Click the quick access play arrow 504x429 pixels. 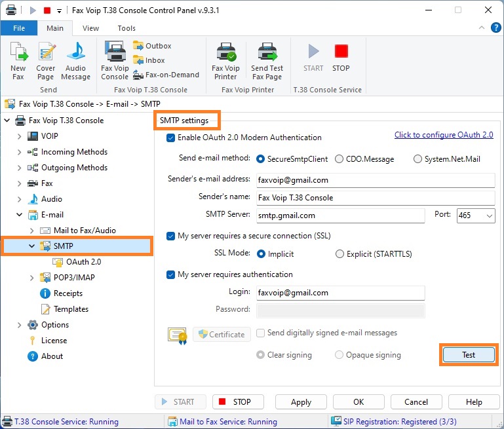pos(33,10)
